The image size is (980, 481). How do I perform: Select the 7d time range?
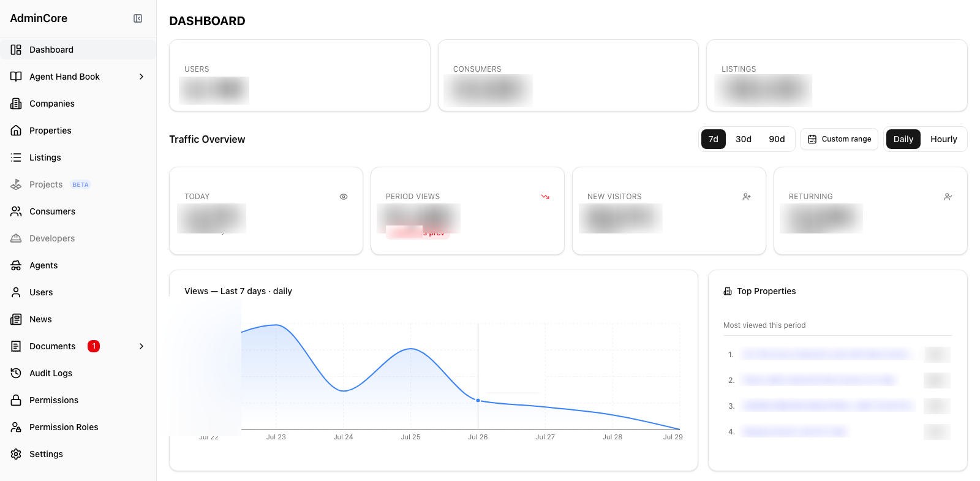(x=714, y=139)
